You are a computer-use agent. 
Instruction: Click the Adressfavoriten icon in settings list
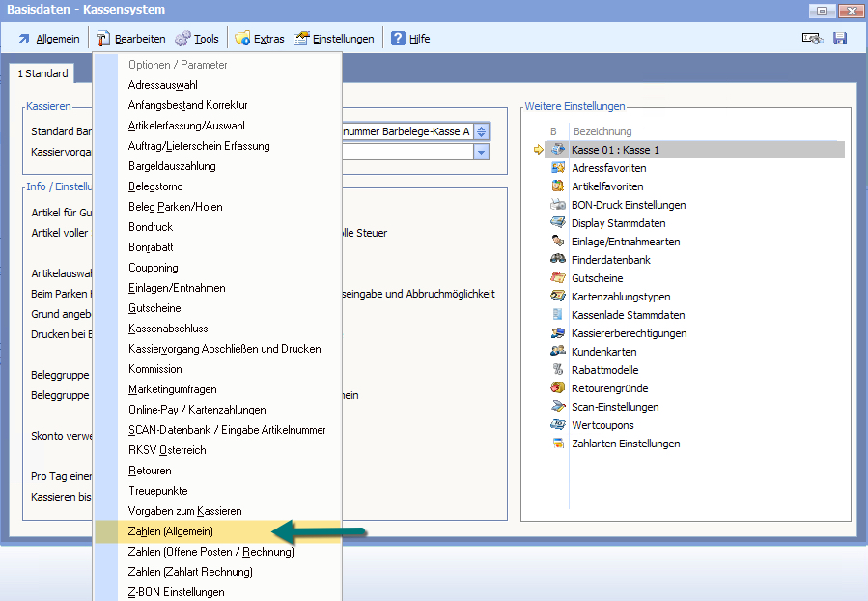point(558,168)
